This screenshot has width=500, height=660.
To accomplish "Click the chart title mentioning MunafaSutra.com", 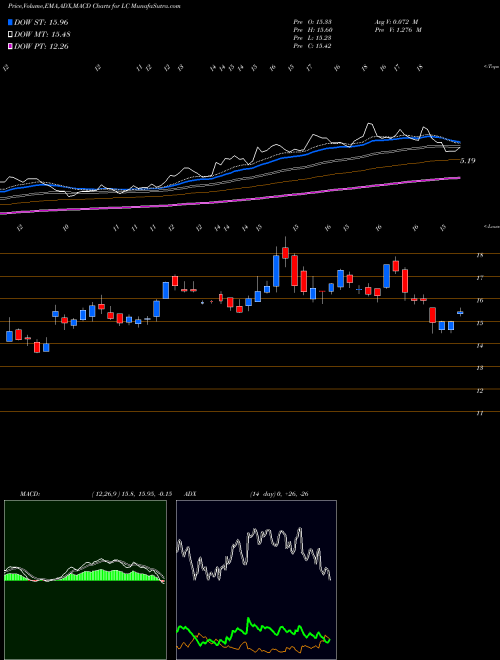I will 94,6.
